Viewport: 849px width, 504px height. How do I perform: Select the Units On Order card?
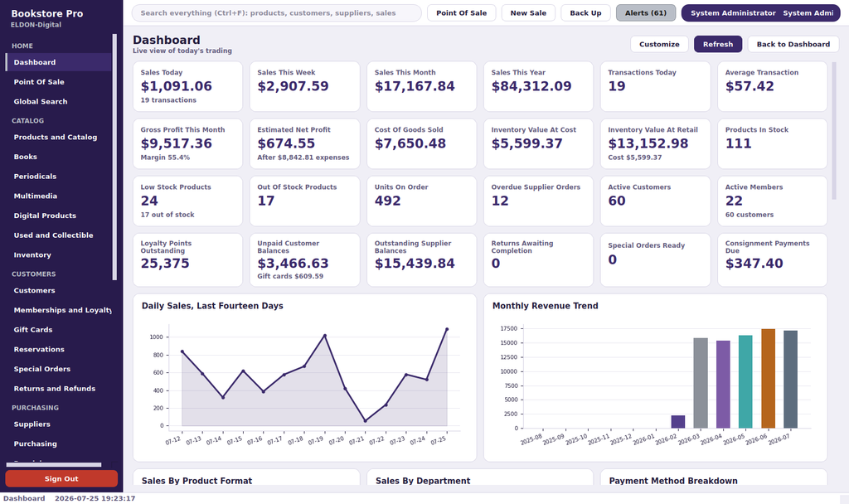[x=421, y=201]
